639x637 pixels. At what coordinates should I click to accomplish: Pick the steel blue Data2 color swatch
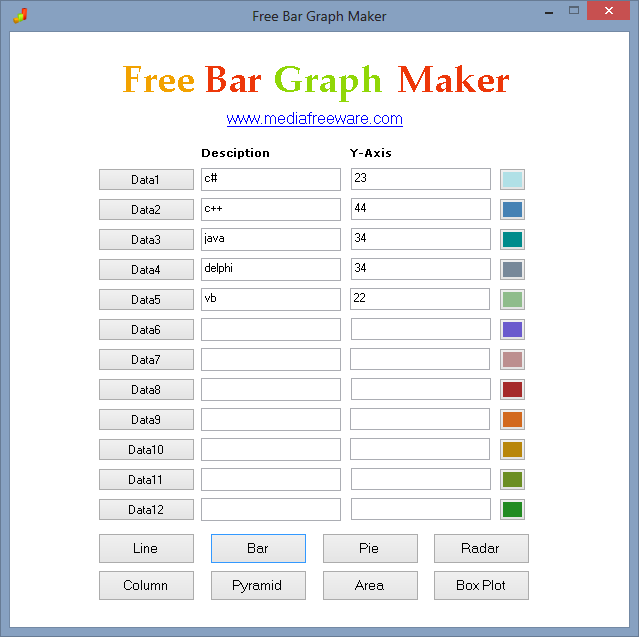point(512,210)
